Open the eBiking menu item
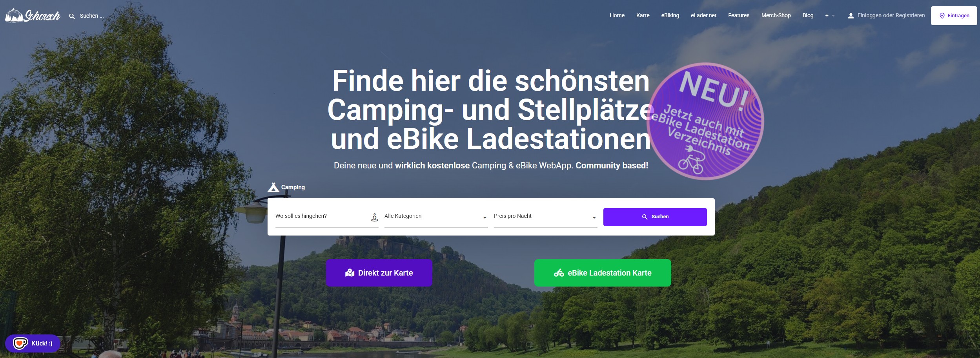 [670, 15]
